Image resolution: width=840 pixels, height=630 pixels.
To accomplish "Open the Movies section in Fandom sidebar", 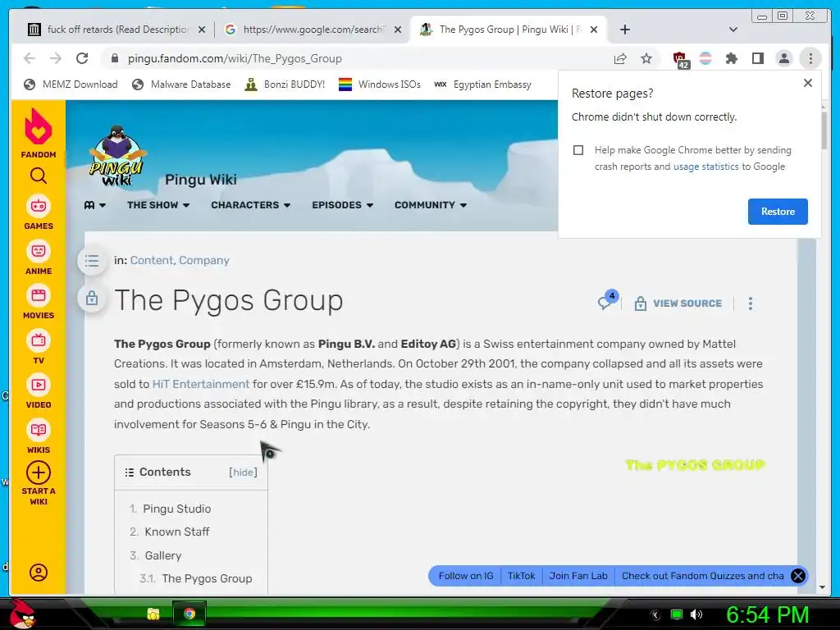I will pyautogui.click(x=39, y=302).
